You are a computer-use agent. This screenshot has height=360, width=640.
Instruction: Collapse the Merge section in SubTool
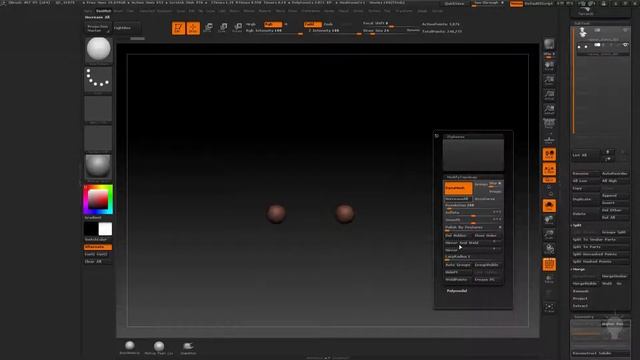click(578, 269)
